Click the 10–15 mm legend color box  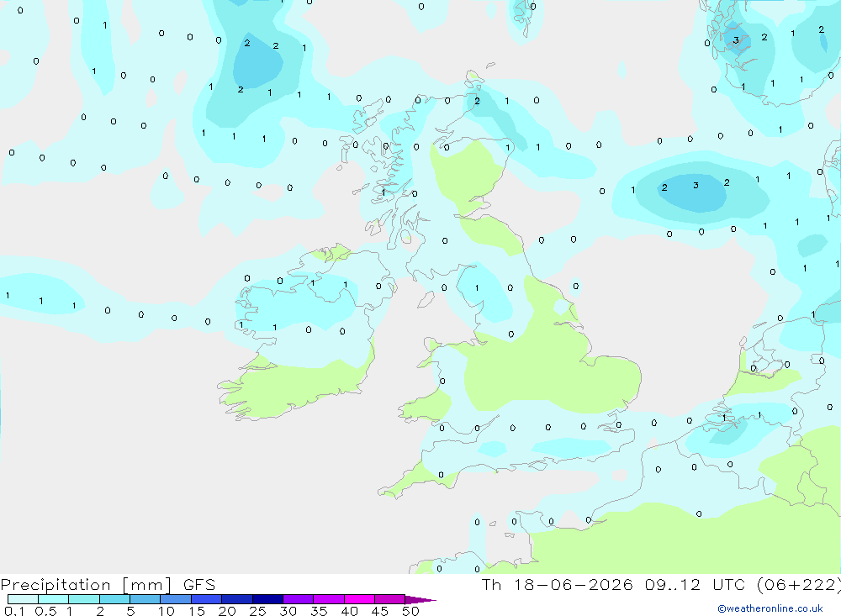[x=176, y=599]
